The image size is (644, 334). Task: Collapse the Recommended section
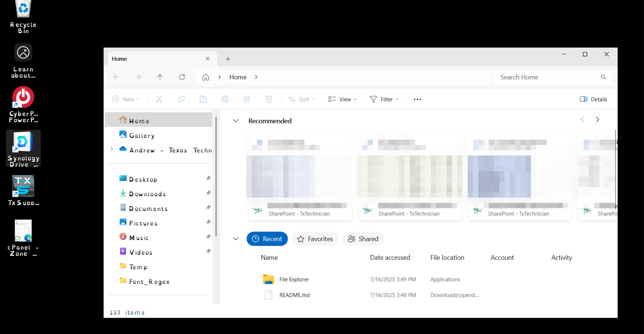[x=235, y=121]
